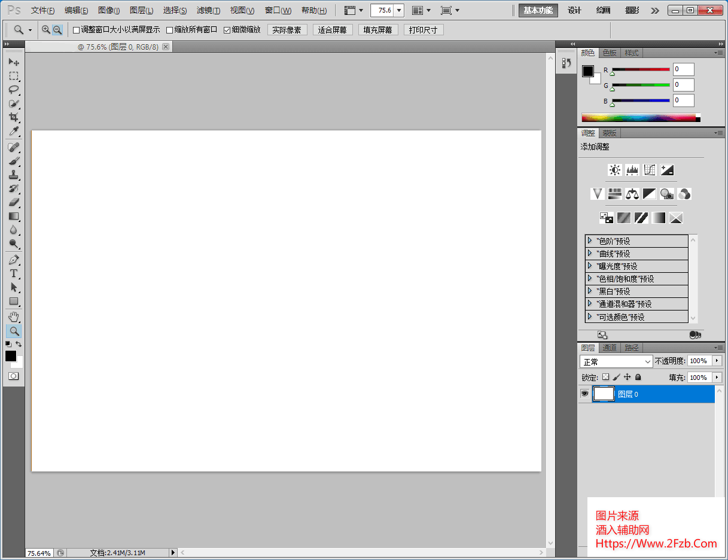Select the Eyedropper tool
728x560 pixels.
coord(13,132)
